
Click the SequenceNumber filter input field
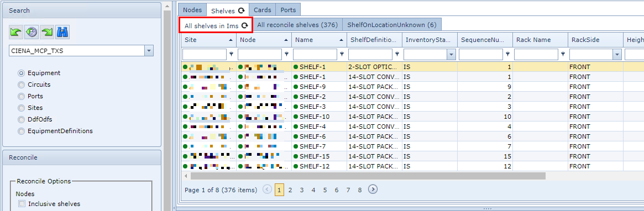[481, 54]
